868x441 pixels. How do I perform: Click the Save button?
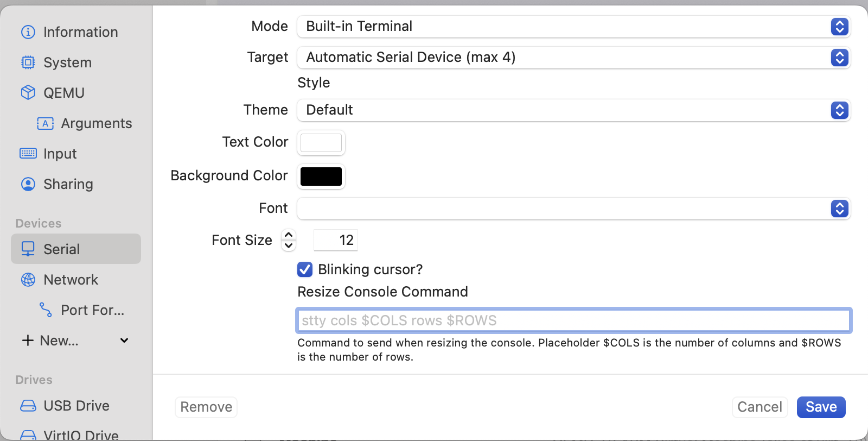pyautogui.click(x=821, y=407)
